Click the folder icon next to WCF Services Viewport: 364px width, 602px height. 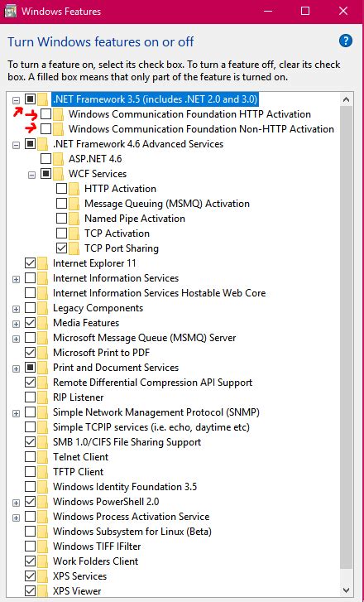58,174
